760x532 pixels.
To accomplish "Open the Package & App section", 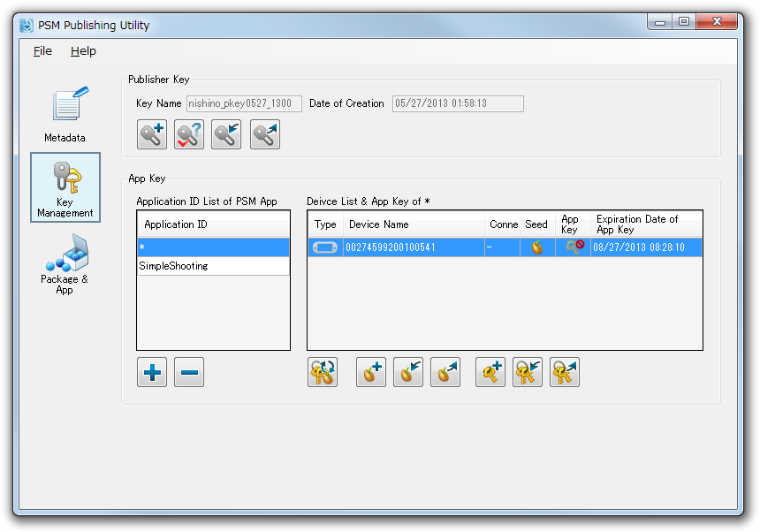I will (65, 263).
